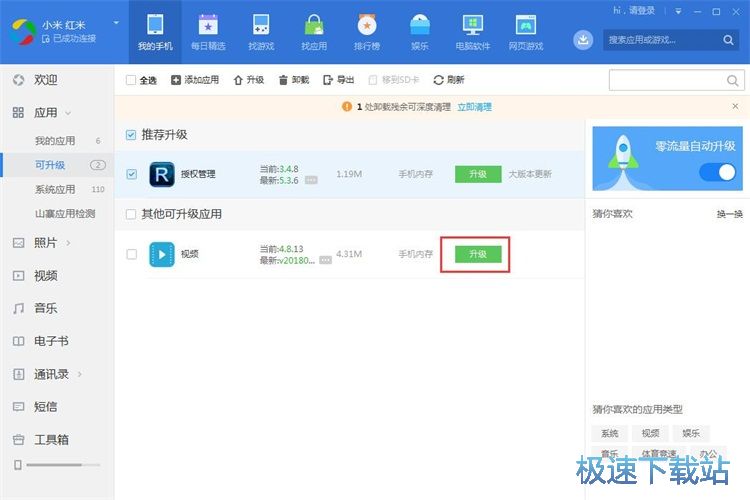This screenshot has height=500, width=750.
Task: Uncheck the 授权管理 app checkbox
Action: pos(132,174)
